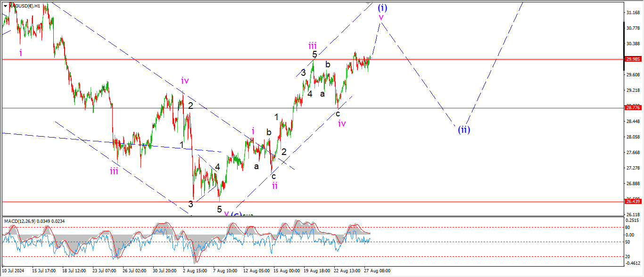This screenshot has height=277, width=644.
Task: Select the magenta v label under (i)
Action: click(381, 17)
